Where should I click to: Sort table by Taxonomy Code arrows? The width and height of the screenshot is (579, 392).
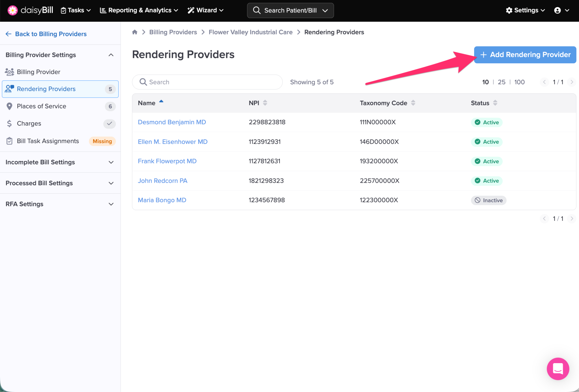[x=413, y=103]
